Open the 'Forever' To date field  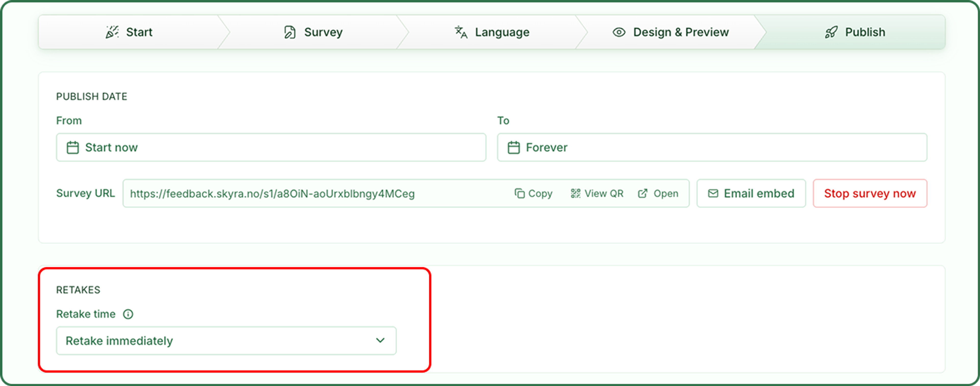point(712,147)
